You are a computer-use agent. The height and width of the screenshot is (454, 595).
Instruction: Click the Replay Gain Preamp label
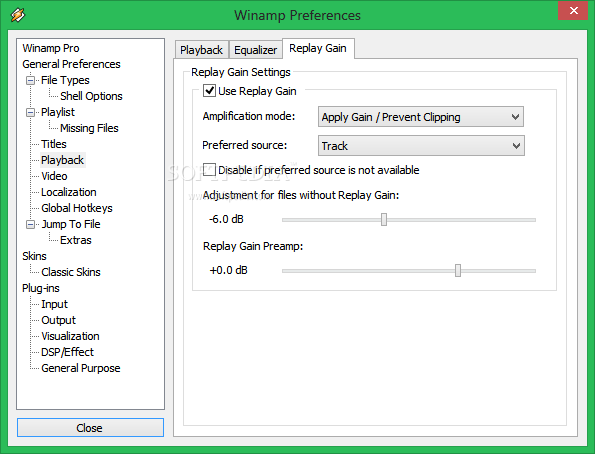pos(253,246)
